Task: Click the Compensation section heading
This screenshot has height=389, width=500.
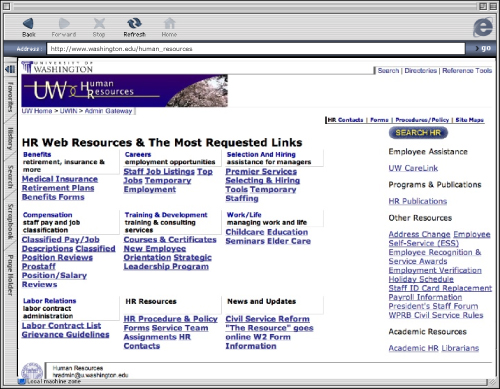Action: (47, 215)
